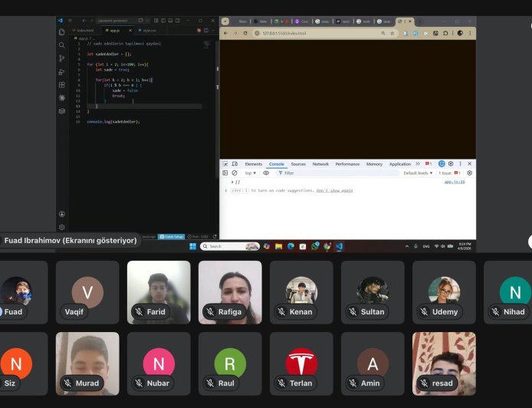Viewport: 532px width, 408px height.
Task: Open the Default levels dropdown
Action: point(418,173)
